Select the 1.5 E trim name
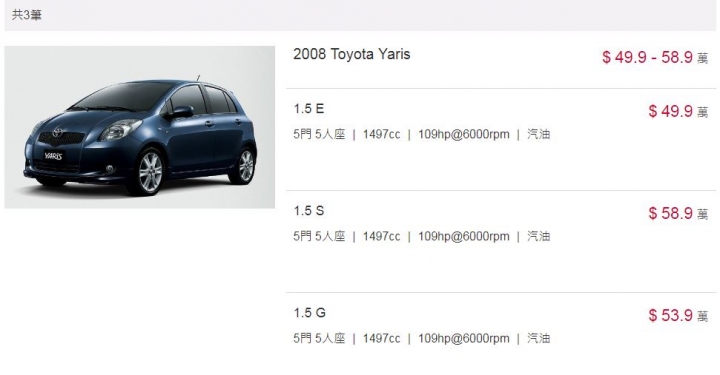 (309, 109)
